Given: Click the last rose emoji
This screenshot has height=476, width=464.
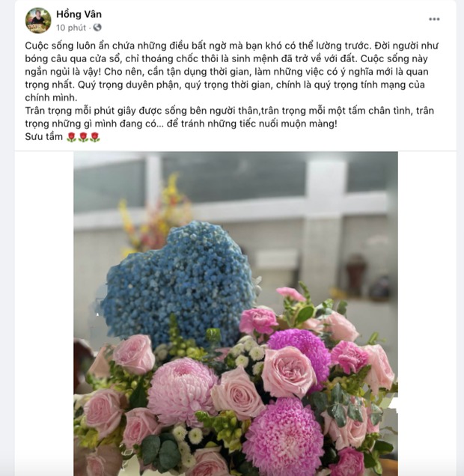Looking at the screenshot, I should click(x=95, y=137).
